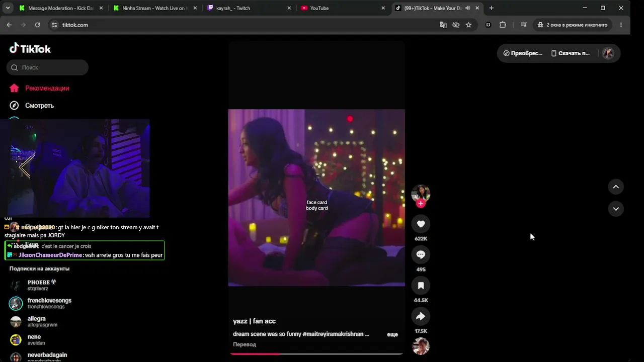This screenshot has width=644, height=362.
Task: Close the TikTok tab
Action: [x=477, y=8]
